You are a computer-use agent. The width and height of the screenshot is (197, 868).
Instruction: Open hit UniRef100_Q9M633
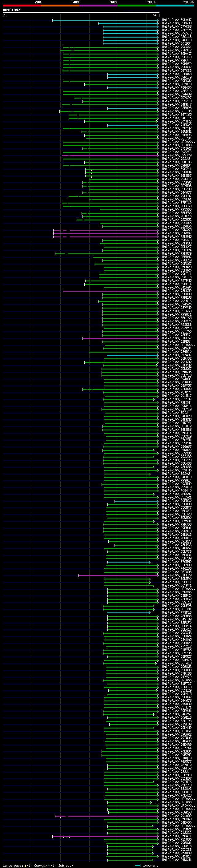176,23
